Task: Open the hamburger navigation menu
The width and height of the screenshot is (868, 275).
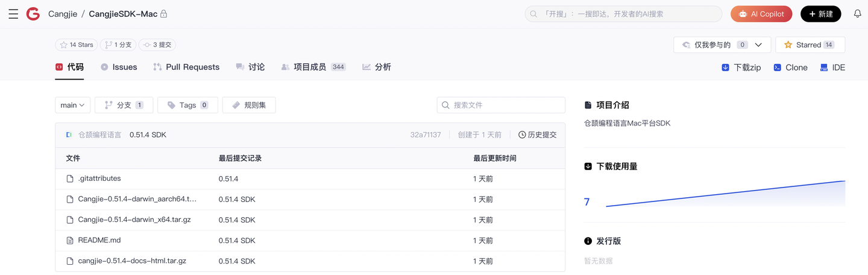Action: tap(13, 14)
